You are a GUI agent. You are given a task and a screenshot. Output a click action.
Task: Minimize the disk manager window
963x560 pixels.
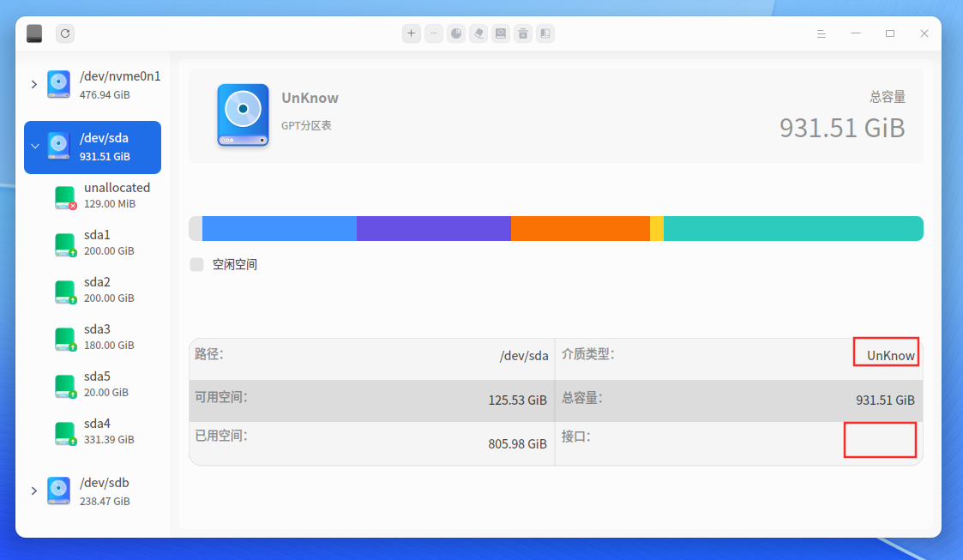pos(856,33)
